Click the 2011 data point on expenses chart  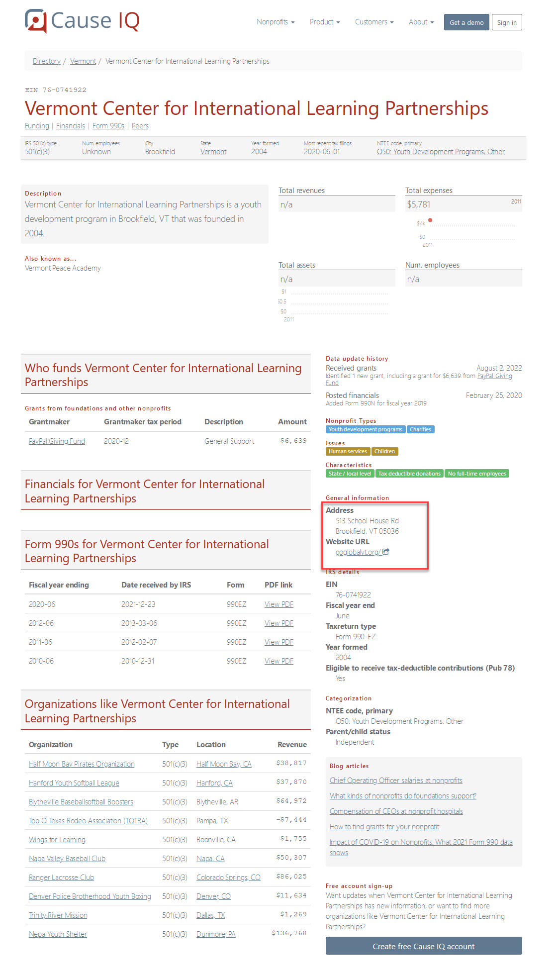pyautogui.click(x=430, y=220)
